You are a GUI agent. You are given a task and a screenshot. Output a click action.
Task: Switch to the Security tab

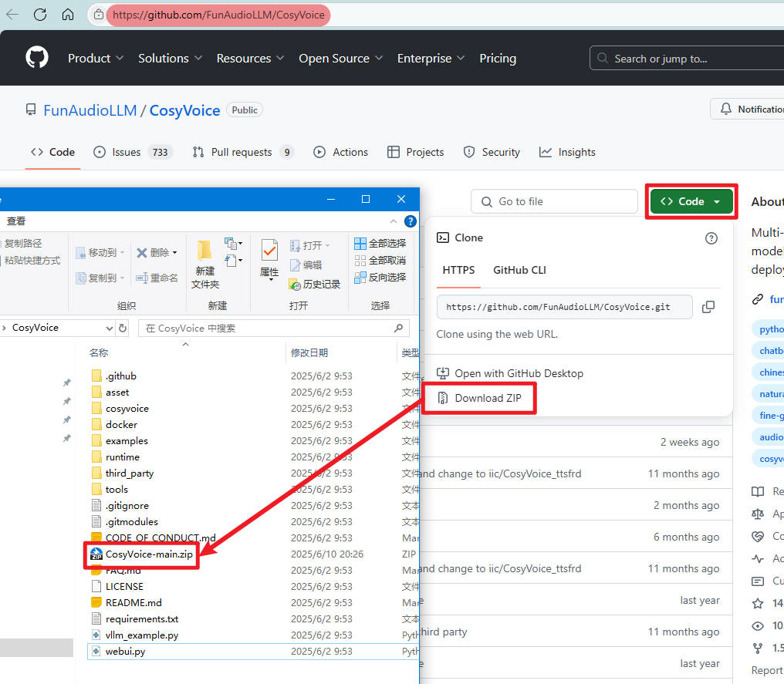pyautogui.click(x=492, y=152)
